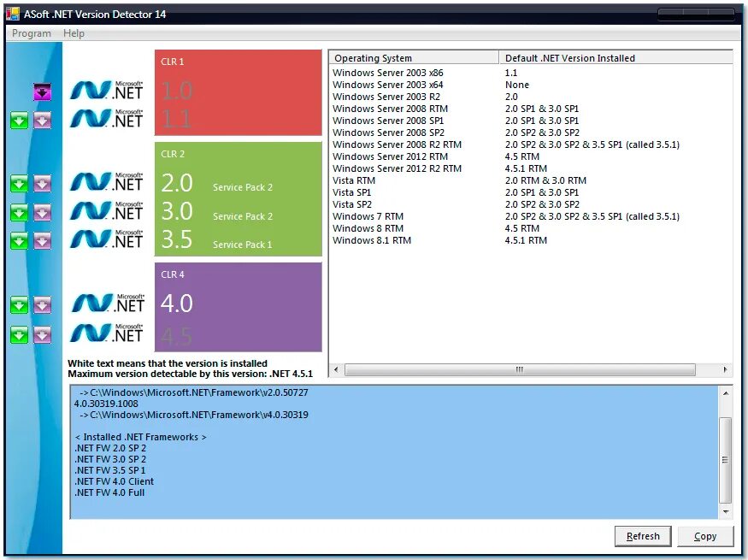Click the Refresh button
The width and height of the screenshot is (748, 560).
click(643, 536)
